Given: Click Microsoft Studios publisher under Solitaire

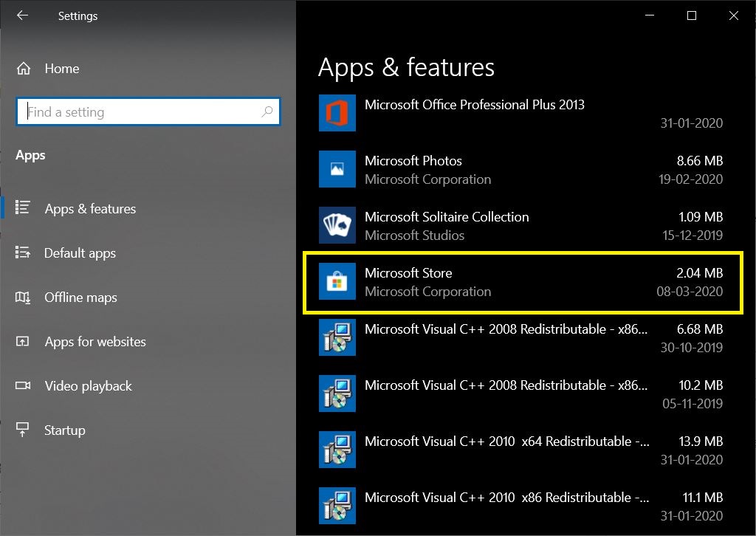Looking at the screenshot, I should (415, 236).
